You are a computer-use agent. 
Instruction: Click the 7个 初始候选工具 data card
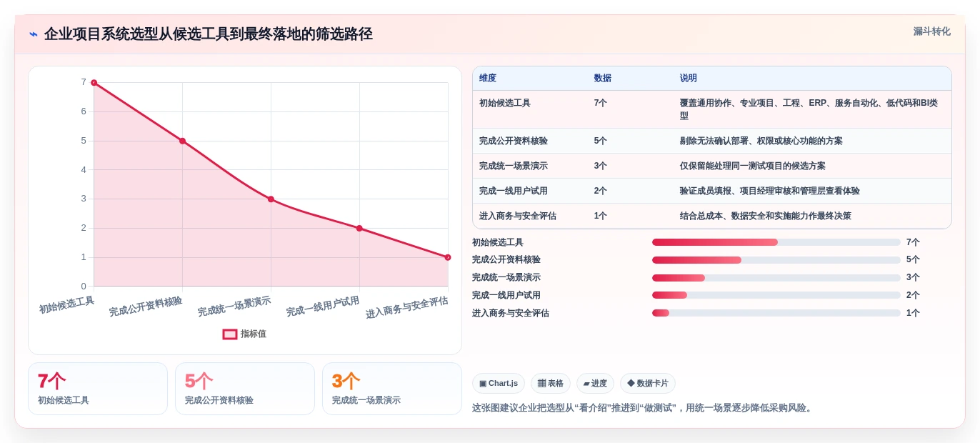click(98, 389)
